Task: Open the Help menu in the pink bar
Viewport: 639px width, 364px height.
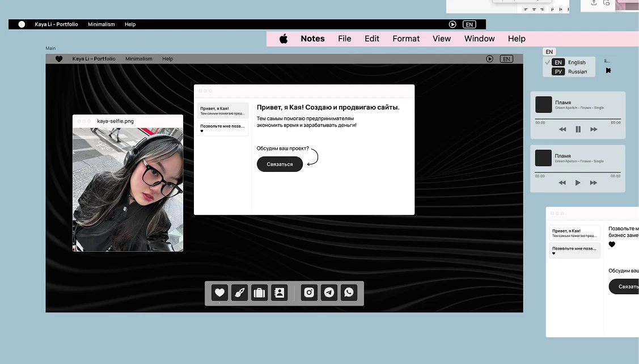Action: 517,39
